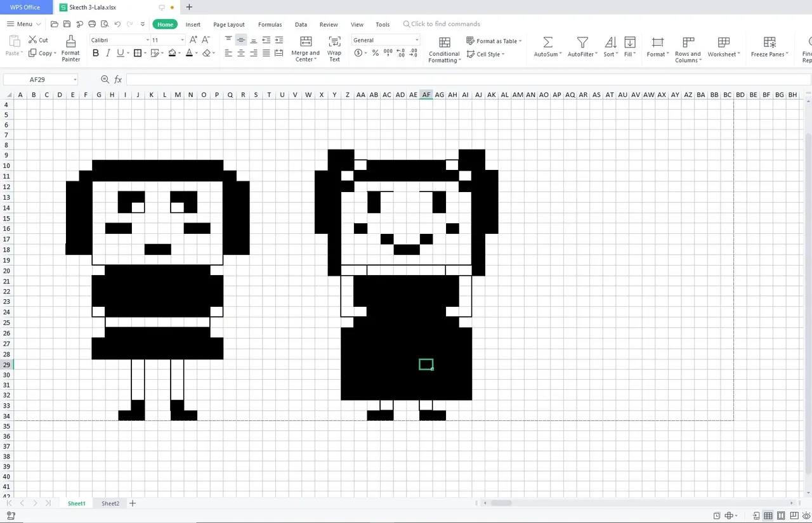Open the Page Layout ribbon tab
Image resolution: width=812 pixels, height=523 pixels.
(x=229, y=24)
